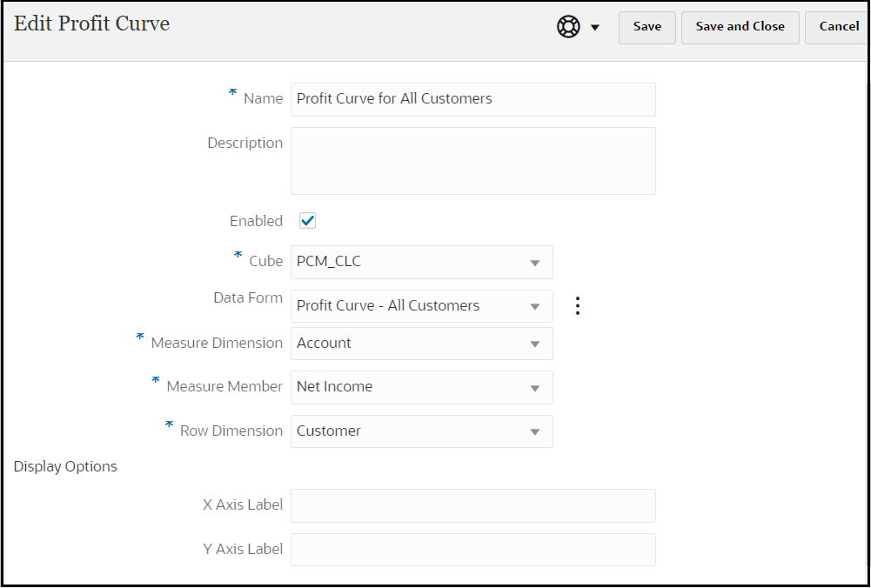Select Customer in the Row Dimension box
Screen dimensions: 871x588
tap(409, 431)
